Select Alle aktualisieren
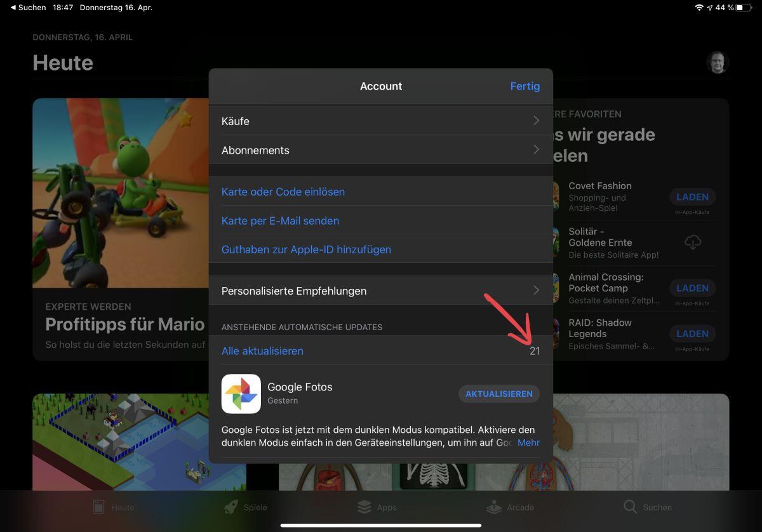This screenshot has height=532, width=762. coord(262,351)
